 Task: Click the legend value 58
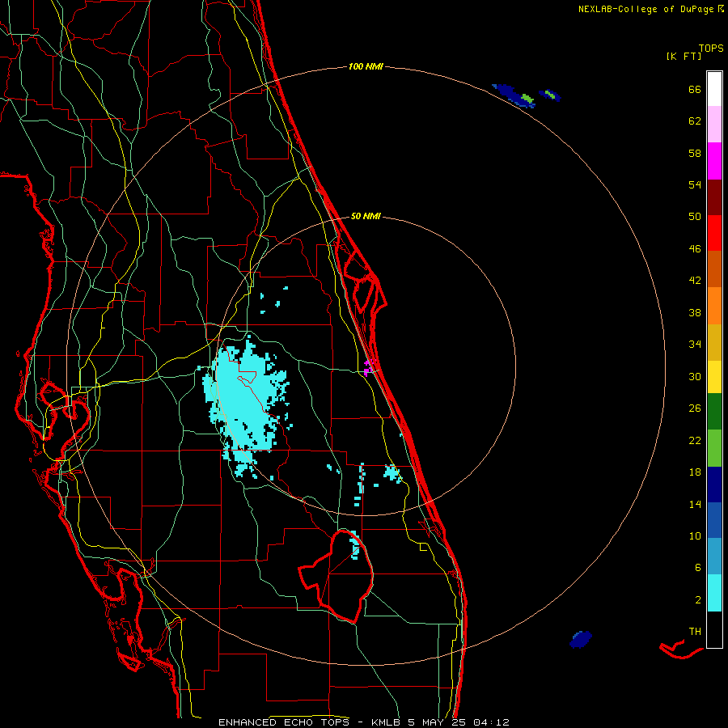click(x=695, y=153)
